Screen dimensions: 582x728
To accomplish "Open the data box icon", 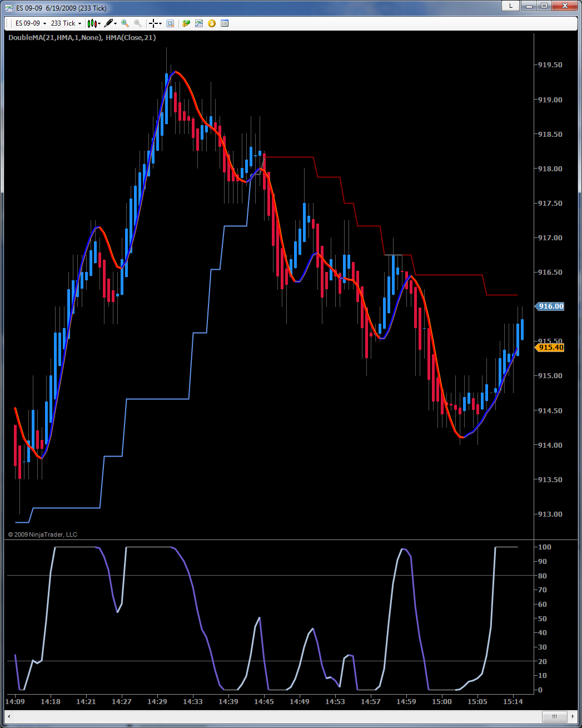I will (170, 23).
